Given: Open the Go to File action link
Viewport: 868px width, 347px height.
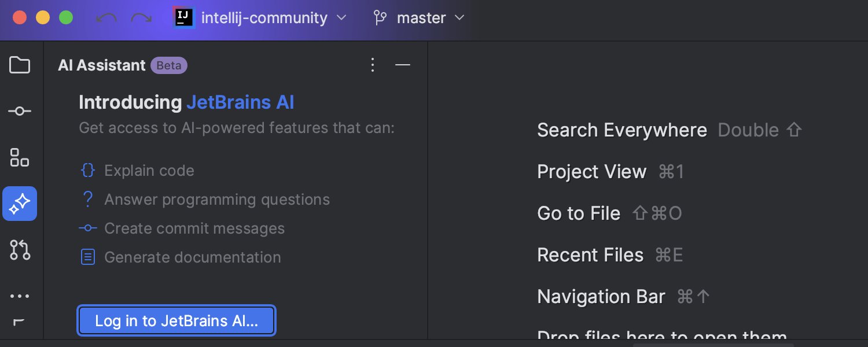Looking at the screenshot, I should (579, 213).
